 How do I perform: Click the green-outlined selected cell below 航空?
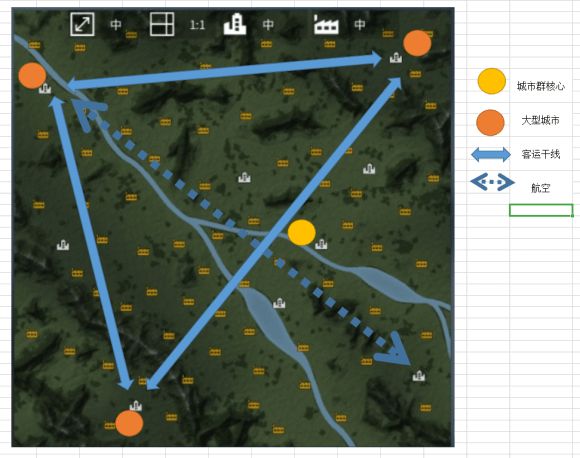[541, 210]
